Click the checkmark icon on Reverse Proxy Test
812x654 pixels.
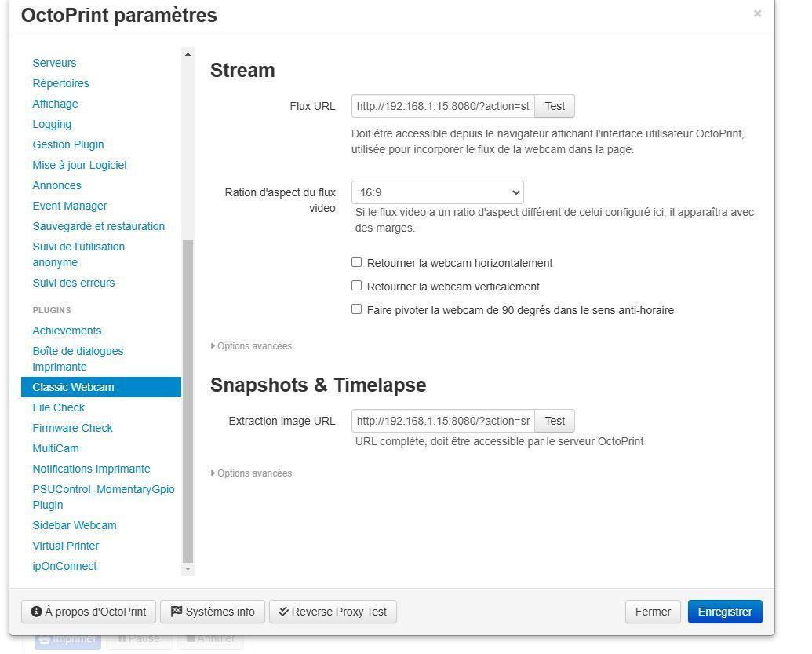(283, 612)
